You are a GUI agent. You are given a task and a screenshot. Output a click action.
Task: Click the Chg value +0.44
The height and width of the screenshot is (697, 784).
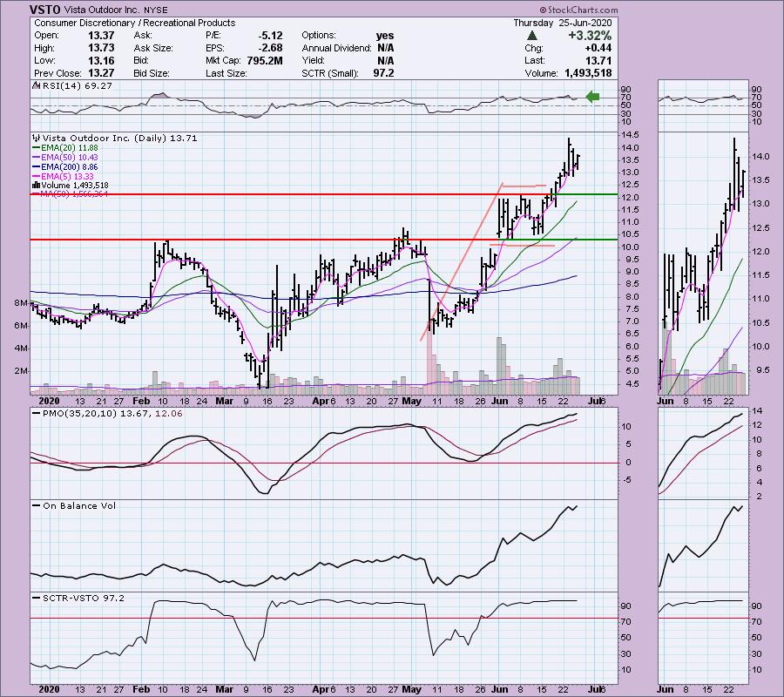[598, 48]
